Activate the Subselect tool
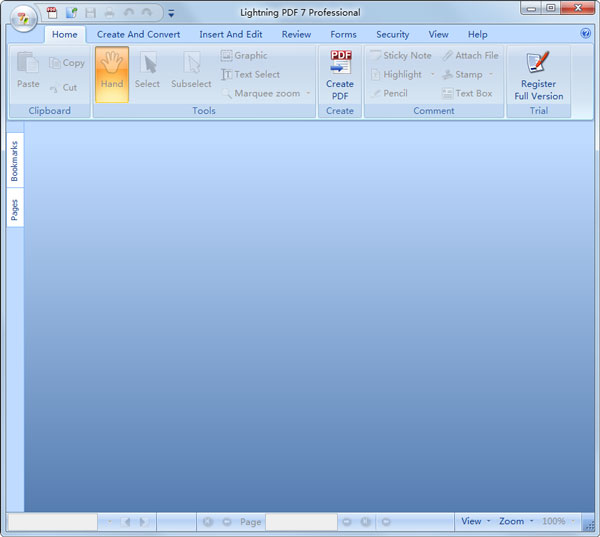Screen dimensions: 600x537 point(191,70)
